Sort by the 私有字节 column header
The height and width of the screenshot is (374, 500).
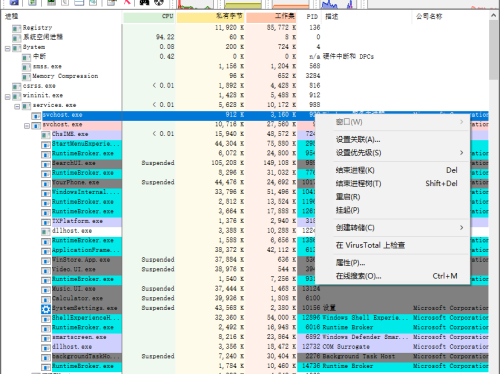tap(210, 17)
